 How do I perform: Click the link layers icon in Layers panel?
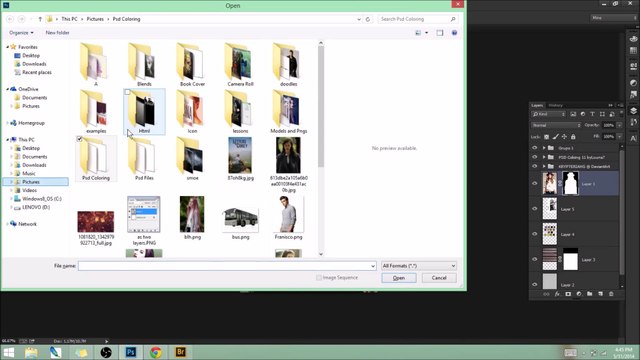pyautogui.click(x=546, y=294)
